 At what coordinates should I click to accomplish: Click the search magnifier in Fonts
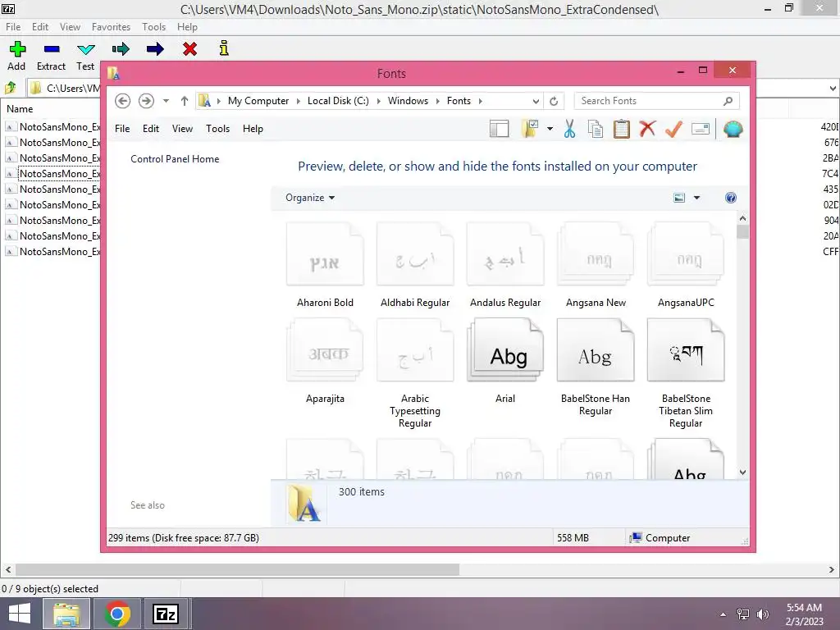pos(728,101)
